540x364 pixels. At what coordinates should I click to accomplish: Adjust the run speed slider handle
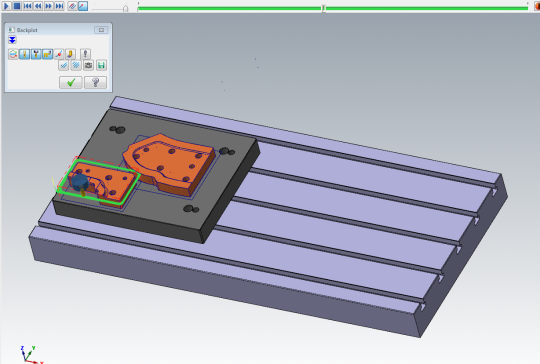coord(125,8)
